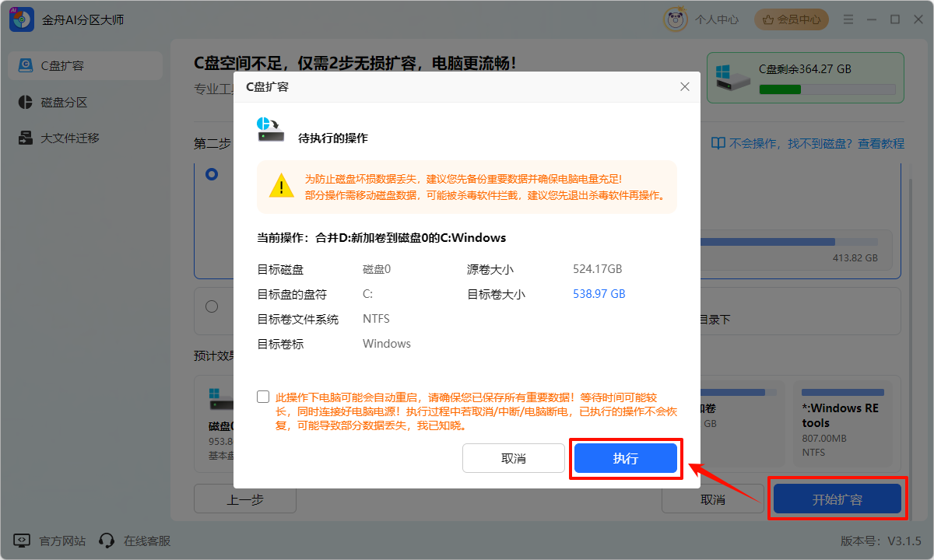
Task: Open 在线客服 customer support
Action: coord(107,540)
